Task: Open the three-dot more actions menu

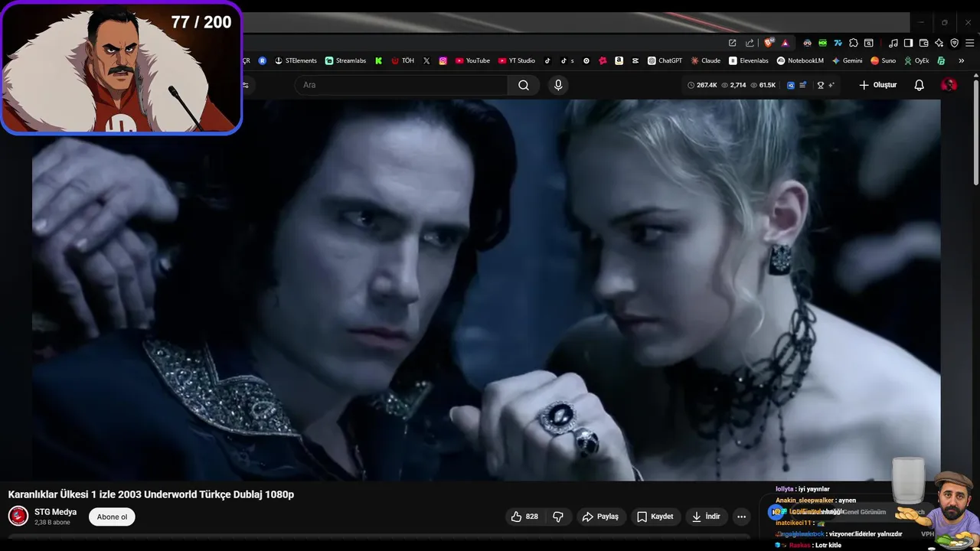Action: pos(741,517)
